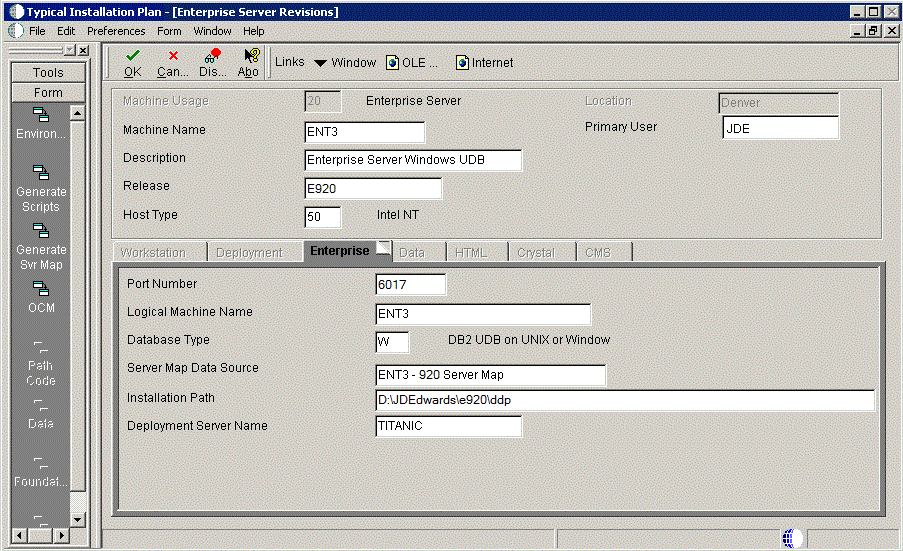903x551 pixels.
Task: Open the Foundation sidebar item
Action: tap(40, 472)
